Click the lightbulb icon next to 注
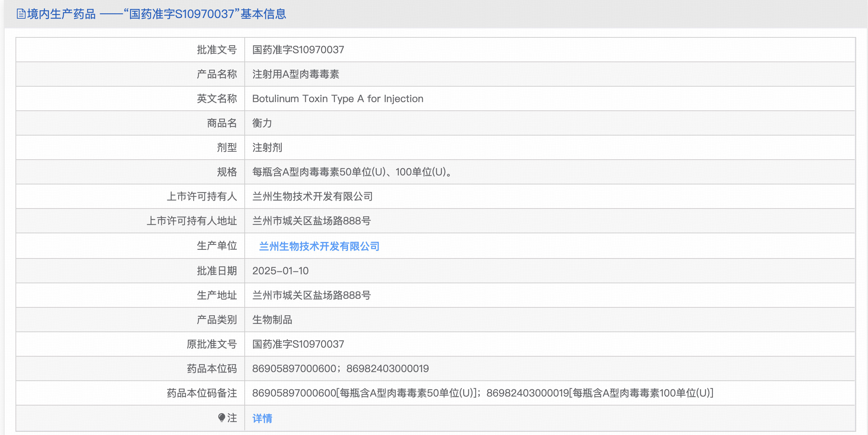 221,417
